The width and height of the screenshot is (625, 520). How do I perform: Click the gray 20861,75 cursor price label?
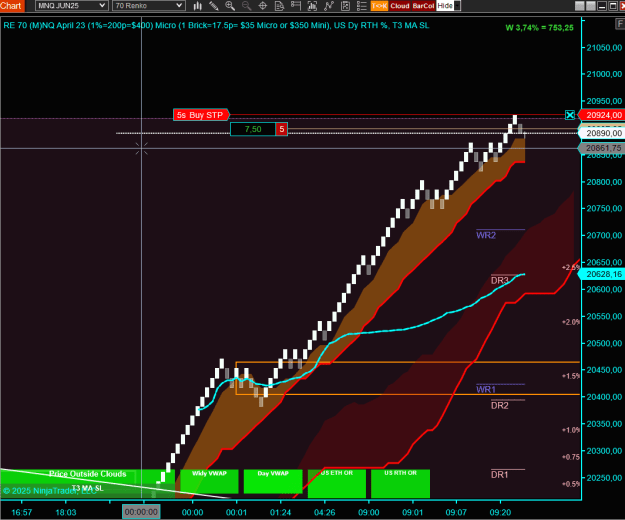tap(601, 148)
